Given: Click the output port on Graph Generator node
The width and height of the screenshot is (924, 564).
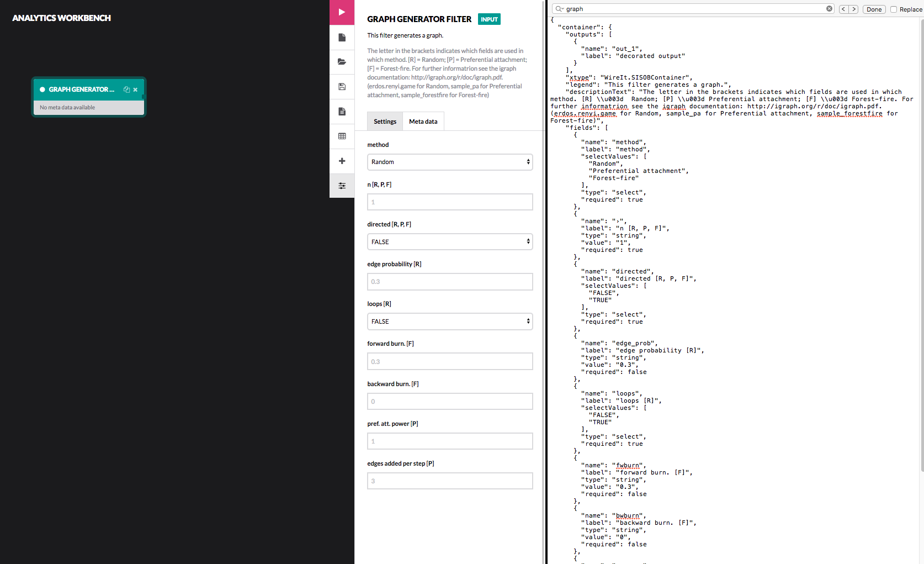Looking at the screenshot, I should [x=144, y=97].
